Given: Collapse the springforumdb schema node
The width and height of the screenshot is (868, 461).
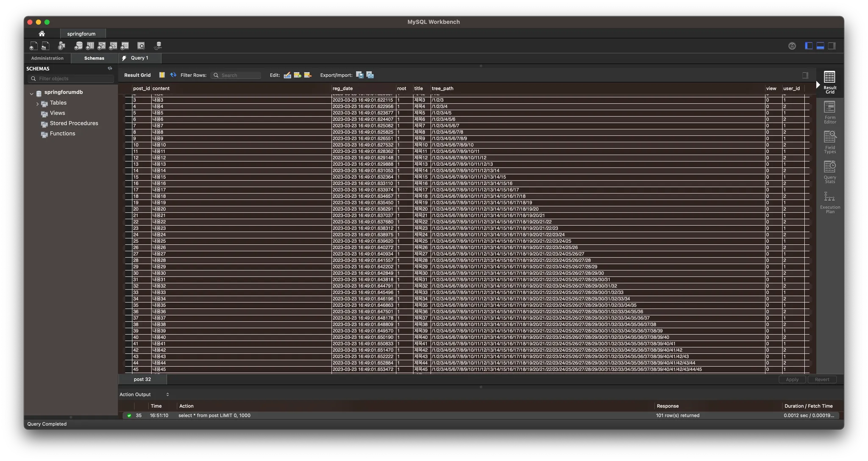Looking at the screenshot, I should [x=31, y=93].
